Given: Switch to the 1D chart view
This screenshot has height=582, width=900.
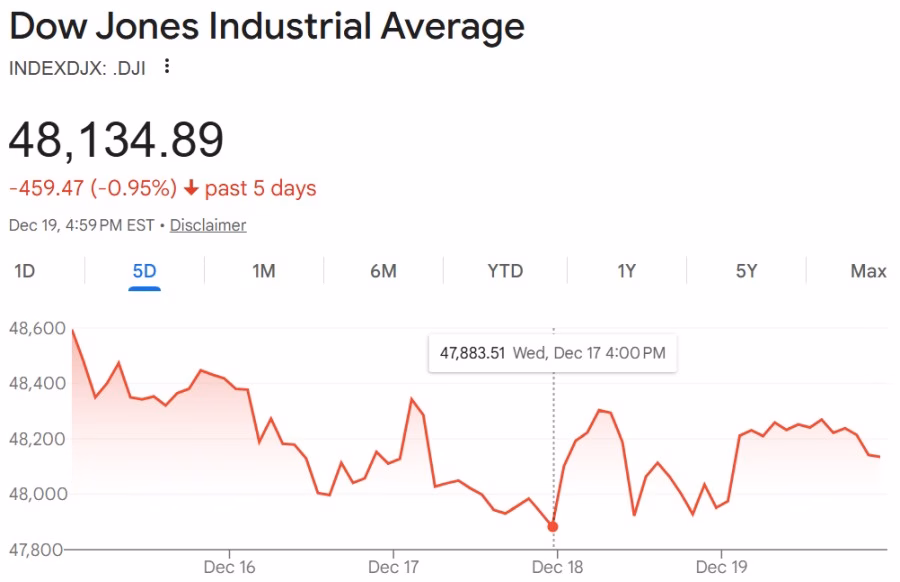Looking at the screenshot, I should [x=24, y=271].
